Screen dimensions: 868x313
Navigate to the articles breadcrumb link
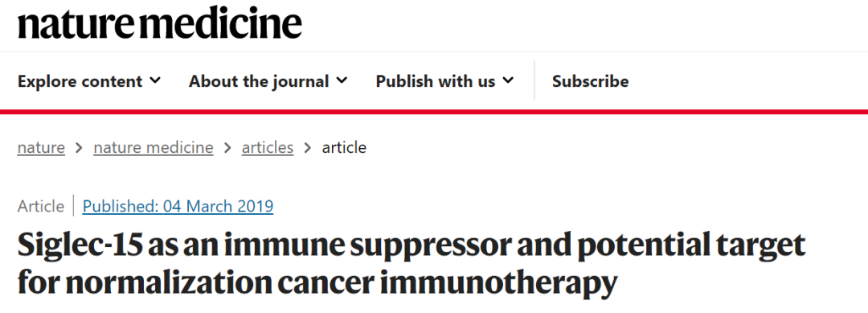click(268, 147)
